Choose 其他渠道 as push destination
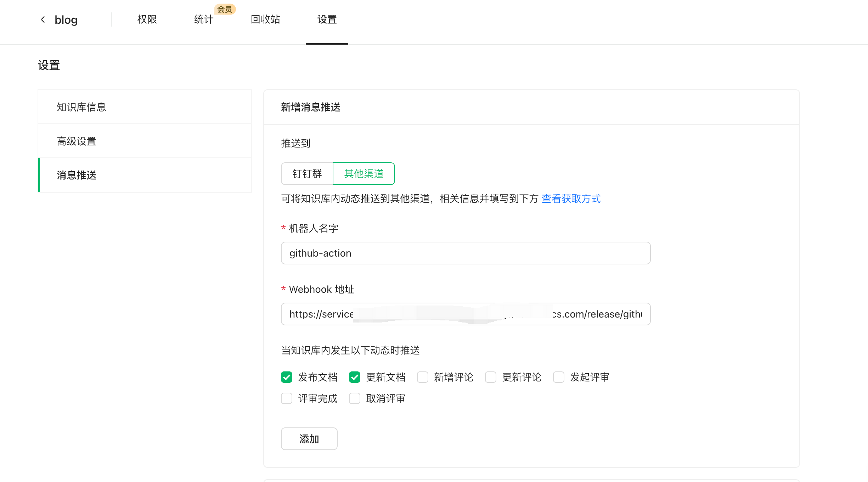Image resolution: width=868 pixels, height=482 pixels. point(364,174)
